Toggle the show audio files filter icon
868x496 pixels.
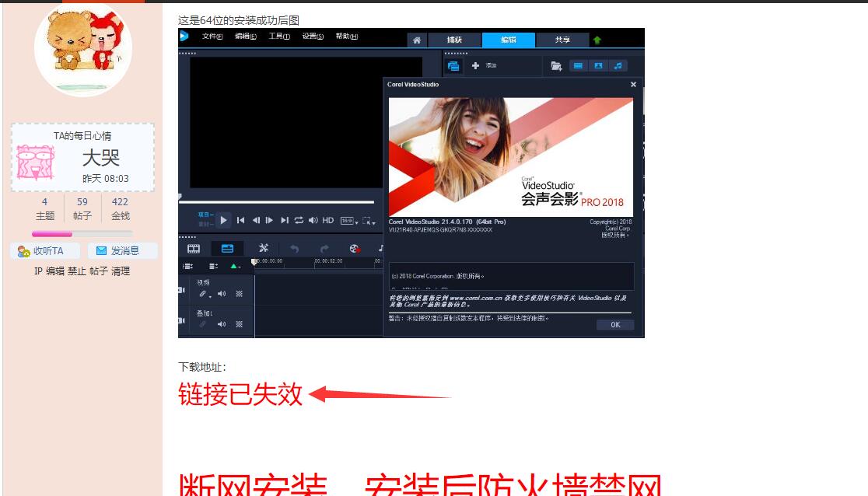click(x=618, y=66)
